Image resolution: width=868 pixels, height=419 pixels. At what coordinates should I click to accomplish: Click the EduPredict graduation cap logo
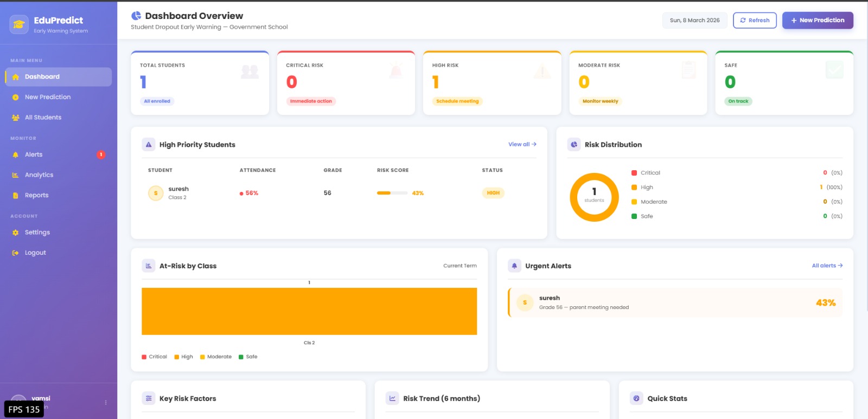(x=19, y=24)
